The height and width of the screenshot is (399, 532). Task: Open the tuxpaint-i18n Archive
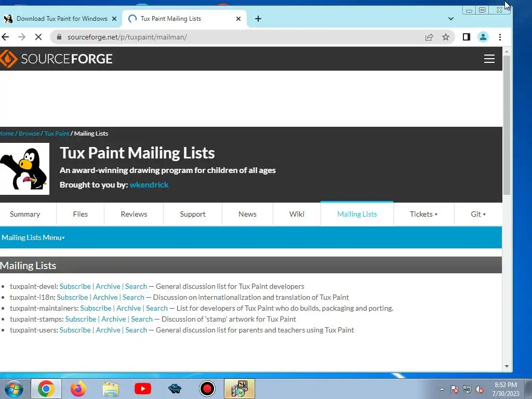(105, 297)
